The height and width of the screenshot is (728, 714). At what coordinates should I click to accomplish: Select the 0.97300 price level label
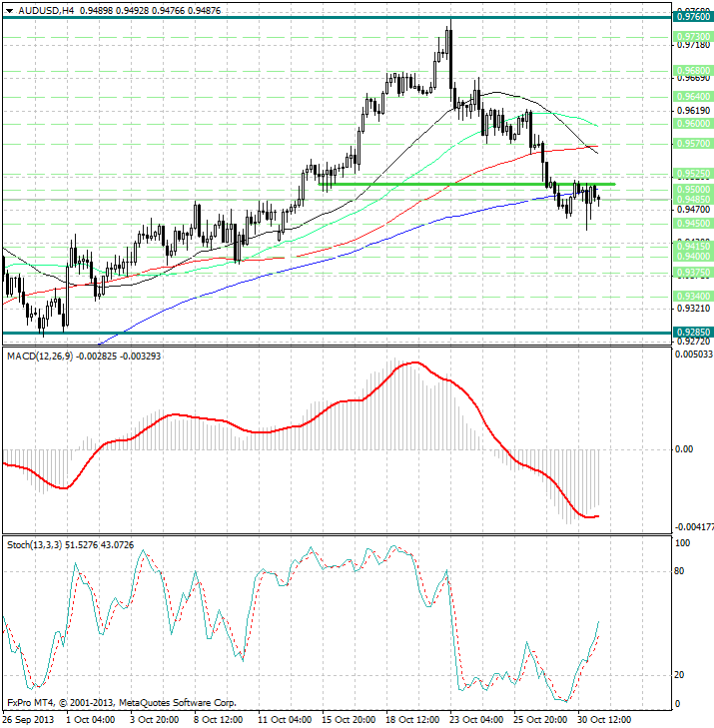[693, 37]
